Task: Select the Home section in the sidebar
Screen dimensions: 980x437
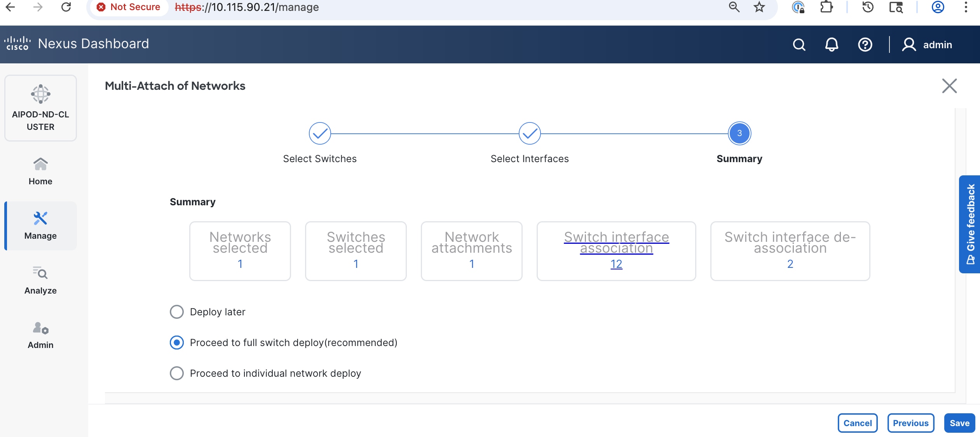Action: point(40,170)
